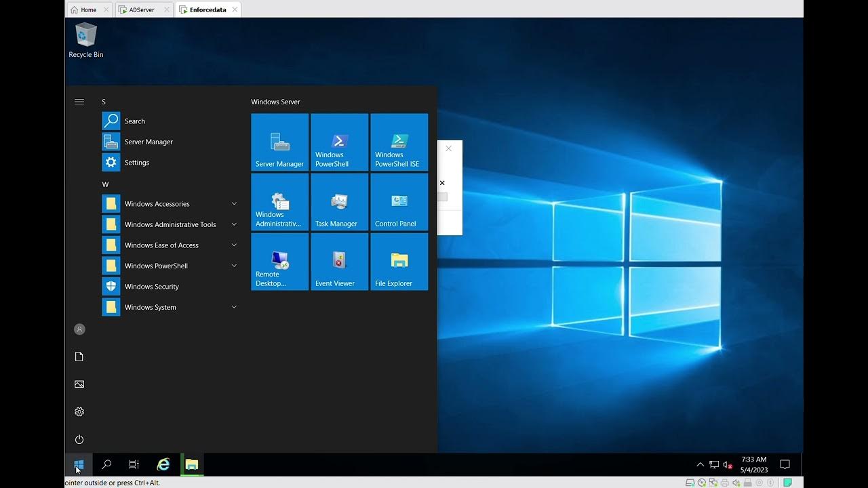Open the Control Panel tile
The image size is (868, 488).
399,202
